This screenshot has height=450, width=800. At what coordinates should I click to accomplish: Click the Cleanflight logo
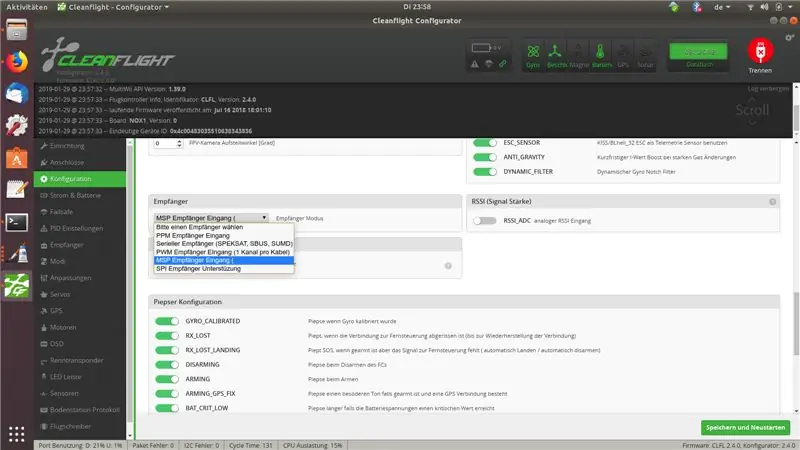[x=108, y=55]
